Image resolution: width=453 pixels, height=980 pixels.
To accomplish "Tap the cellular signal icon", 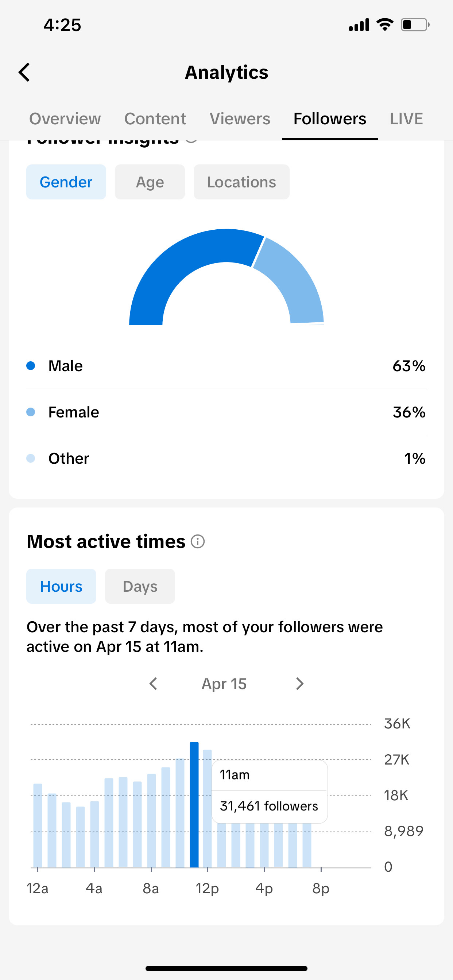I will click(x=359, y=25).
